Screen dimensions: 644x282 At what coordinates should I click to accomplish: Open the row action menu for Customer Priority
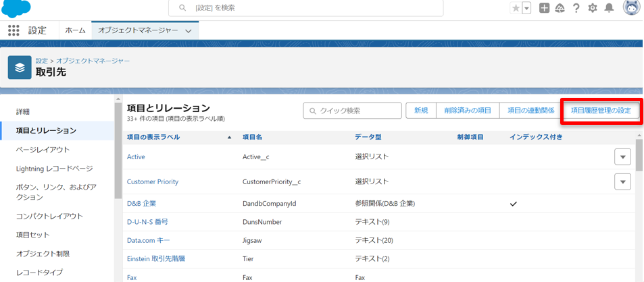622,181
